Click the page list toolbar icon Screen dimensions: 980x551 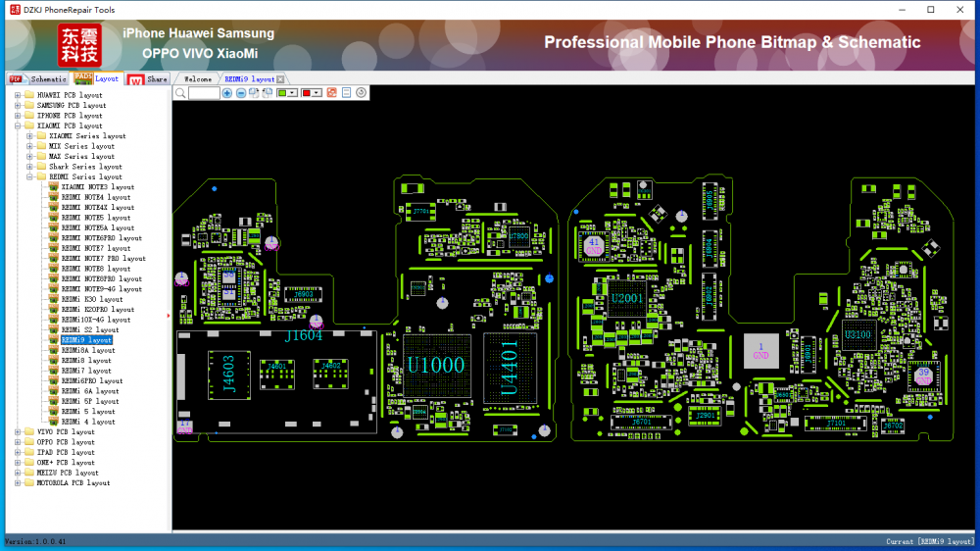(x=347, y=93)
